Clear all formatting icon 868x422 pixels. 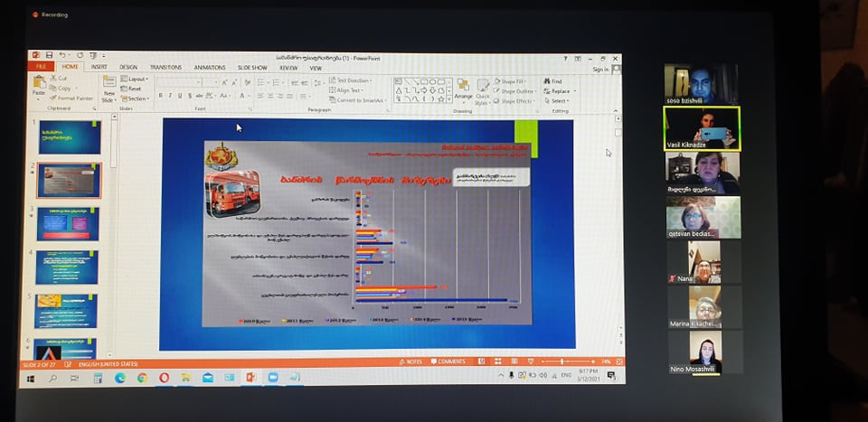coord(248,82)
